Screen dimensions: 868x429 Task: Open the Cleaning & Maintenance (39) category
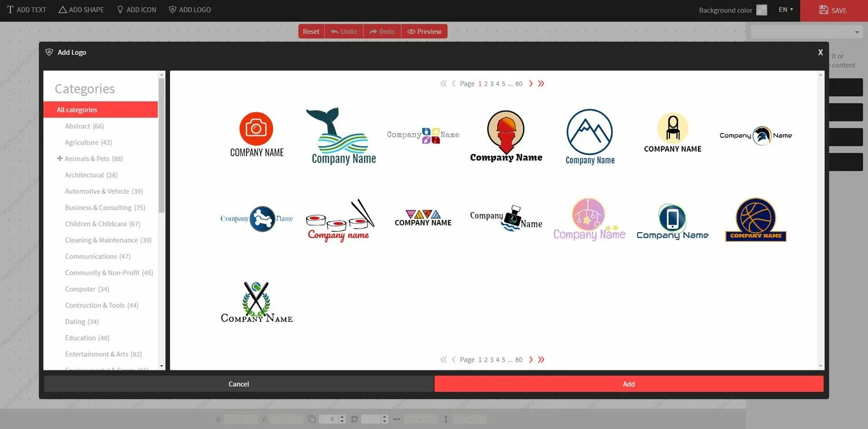108,240
